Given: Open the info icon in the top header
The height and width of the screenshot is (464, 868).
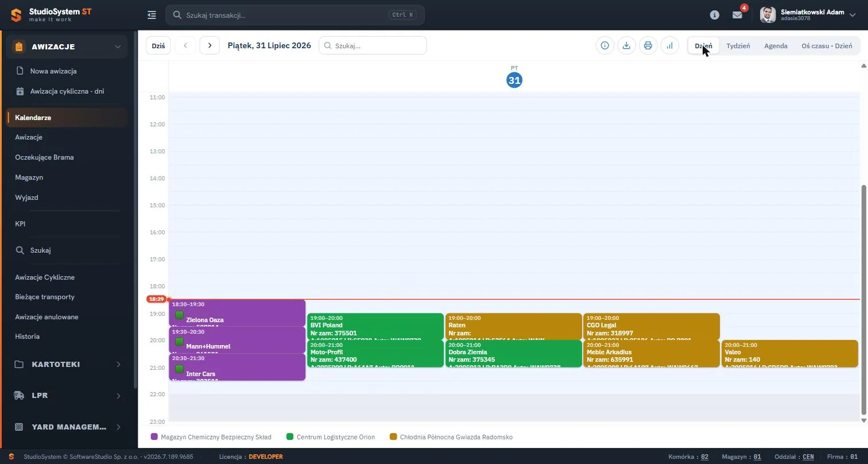Looking at the screenshot, I should coord(715,15).
